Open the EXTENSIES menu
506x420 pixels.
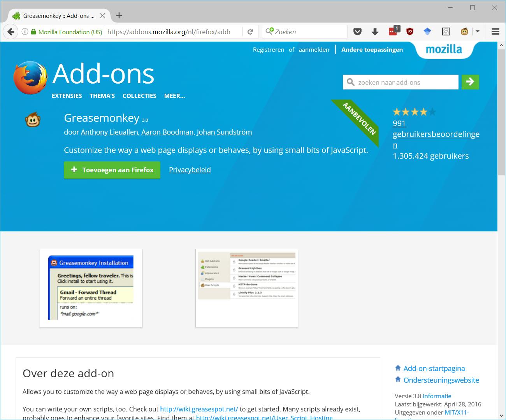click(x=67, y=96)
